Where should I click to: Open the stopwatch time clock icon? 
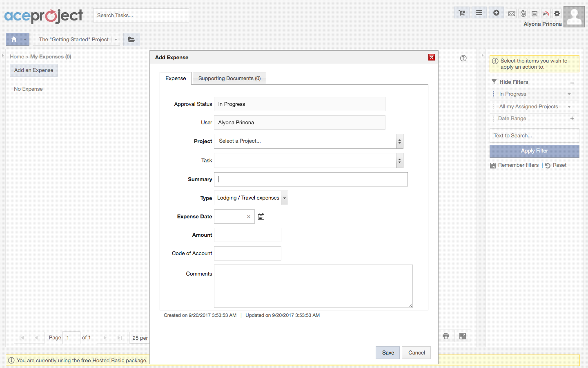[523, 14]
